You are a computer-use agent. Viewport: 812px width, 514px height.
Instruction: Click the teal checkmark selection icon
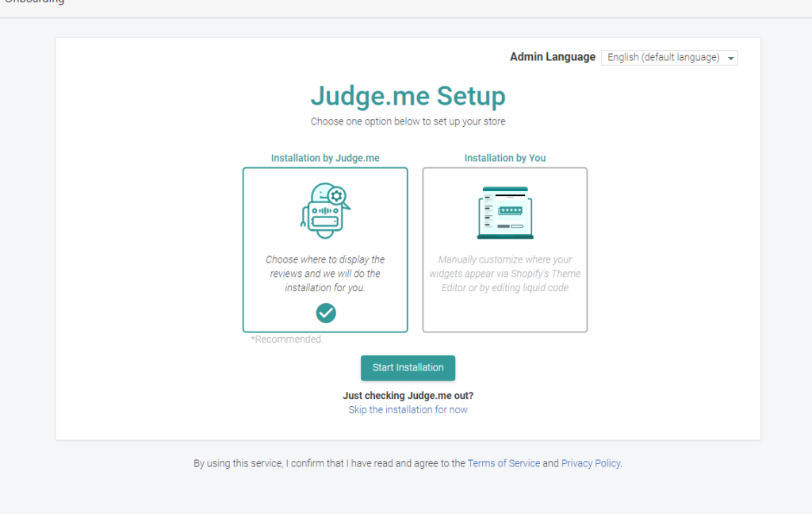coord(326,313)
